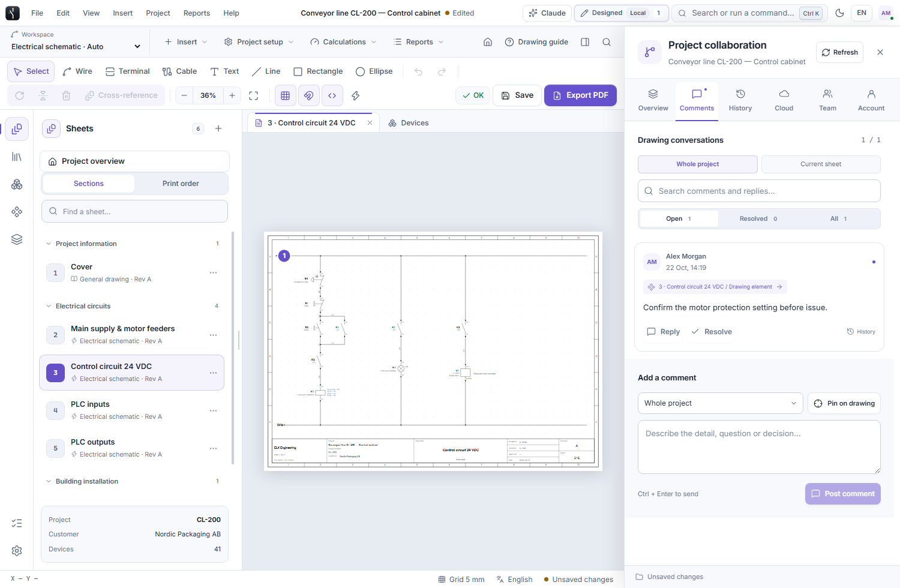Click Refresh in Project collaboration

tap(840, 52)
